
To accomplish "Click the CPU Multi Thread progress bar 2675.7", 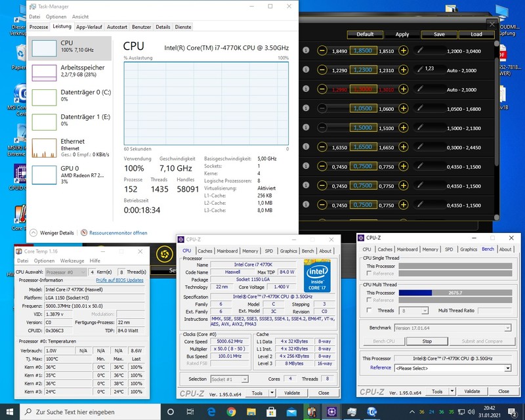I will (455, 293).
